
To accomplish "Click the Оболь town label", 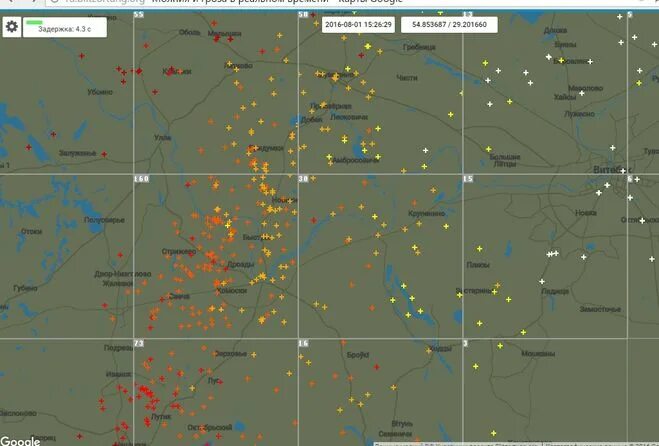I will 190,32.
